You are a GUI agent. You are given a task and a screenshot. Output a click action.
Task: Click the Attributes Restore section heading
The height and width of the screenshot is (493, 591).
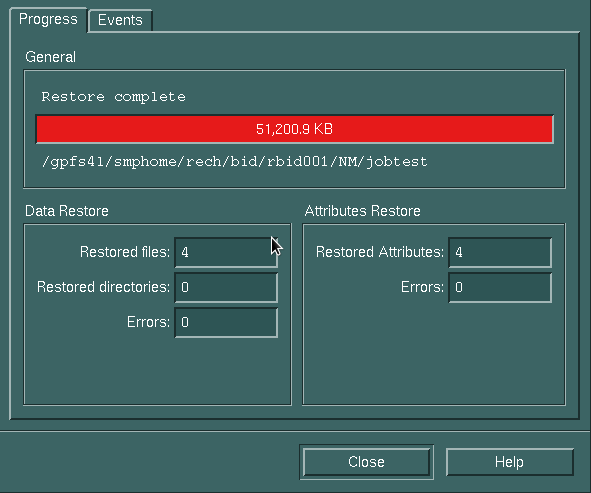click(362, 211)
